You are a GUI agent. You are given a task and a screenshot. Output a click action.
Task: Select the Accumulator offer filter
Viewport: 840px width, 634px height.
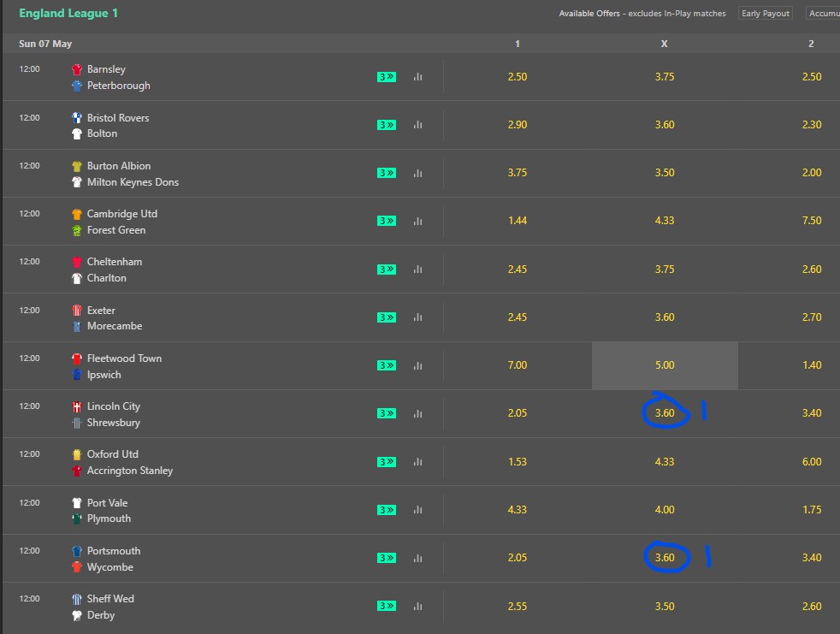(x=823, y=14)
